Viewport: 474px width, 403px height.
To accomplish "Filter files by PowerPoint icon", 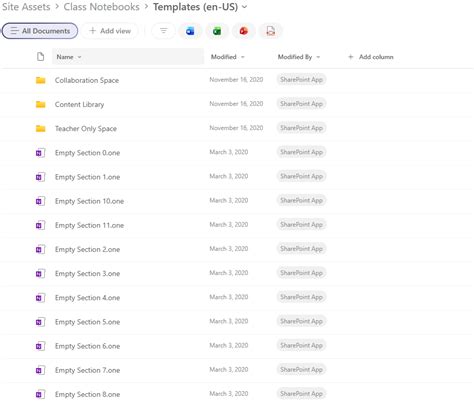I will (x=244, y=31).
